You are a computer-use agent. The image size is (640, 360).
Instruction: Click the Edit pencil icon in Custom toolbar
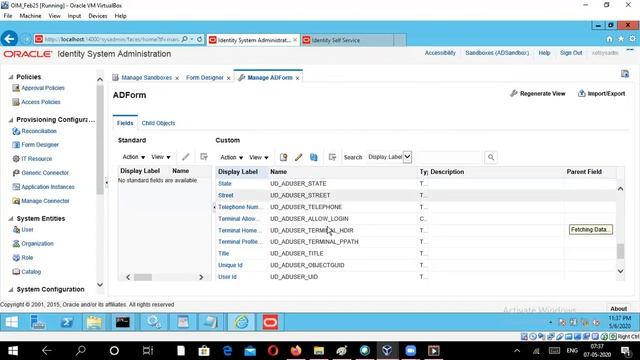tap(298, 157)
